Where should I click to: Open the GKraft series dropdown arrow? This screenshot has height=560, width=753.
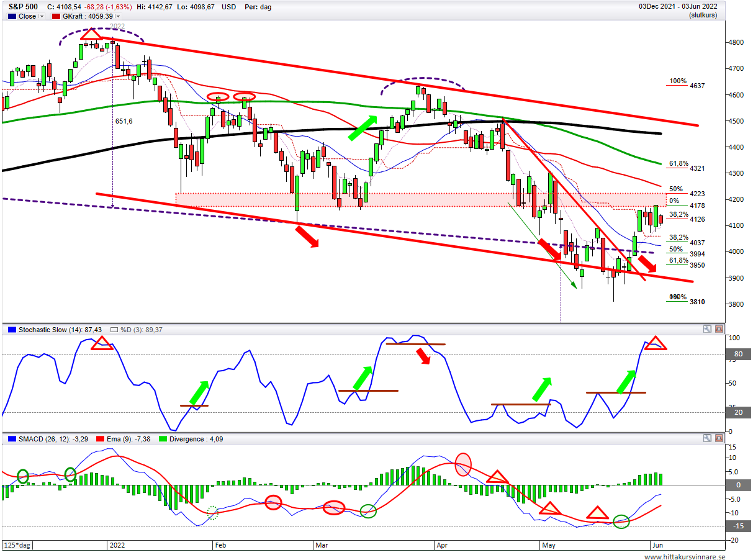pyautogui.click(x=118, y=17)
